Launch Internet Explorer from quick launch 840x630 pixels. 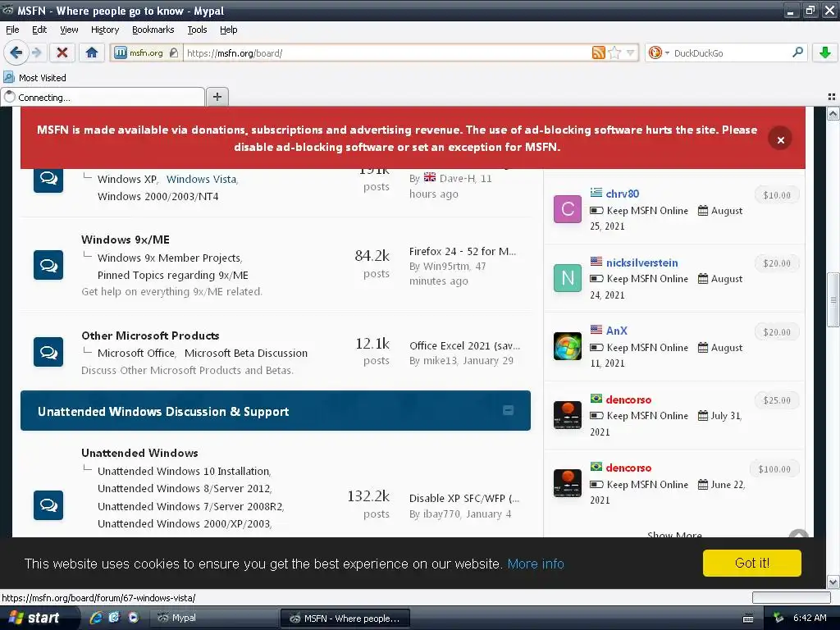coord(96,618)
